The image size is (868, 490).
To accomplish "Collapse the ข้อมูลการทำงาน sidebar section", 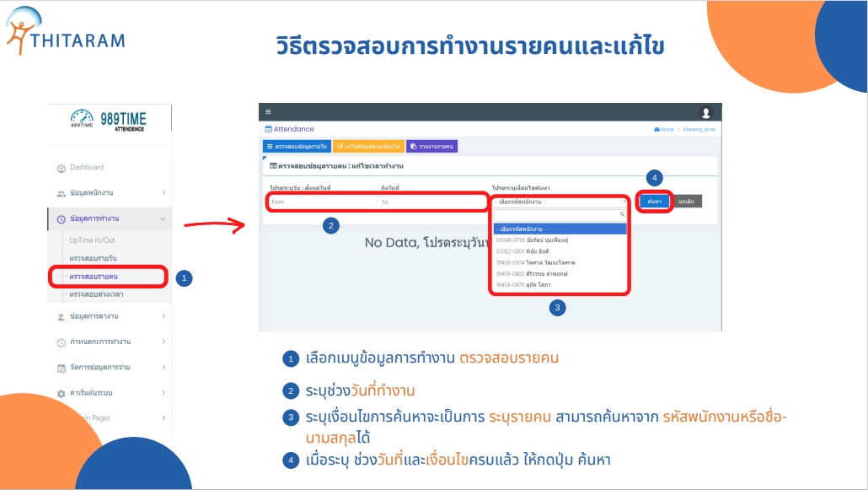I will click(x=163, y=219).
